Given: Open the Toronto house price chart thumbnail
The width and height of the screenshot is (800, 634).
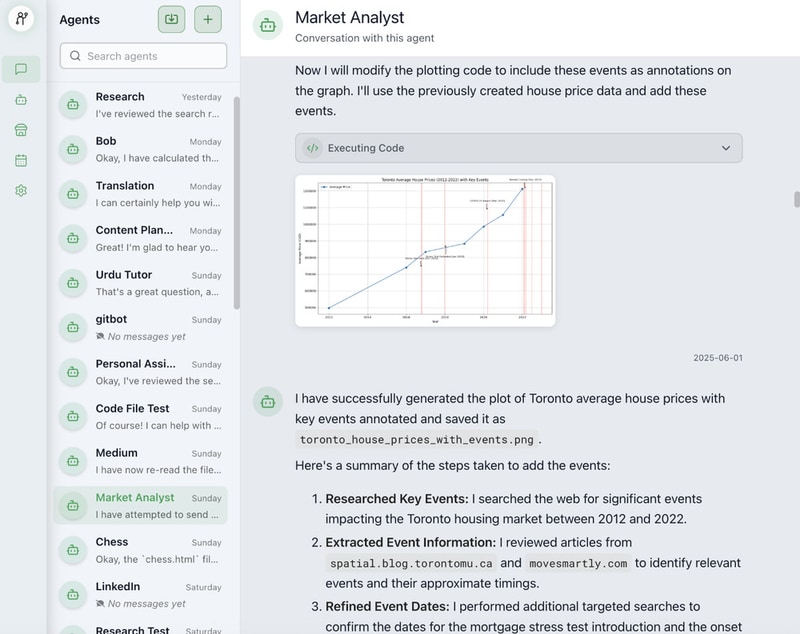Looking at the screenshot, I should (425, 250).
